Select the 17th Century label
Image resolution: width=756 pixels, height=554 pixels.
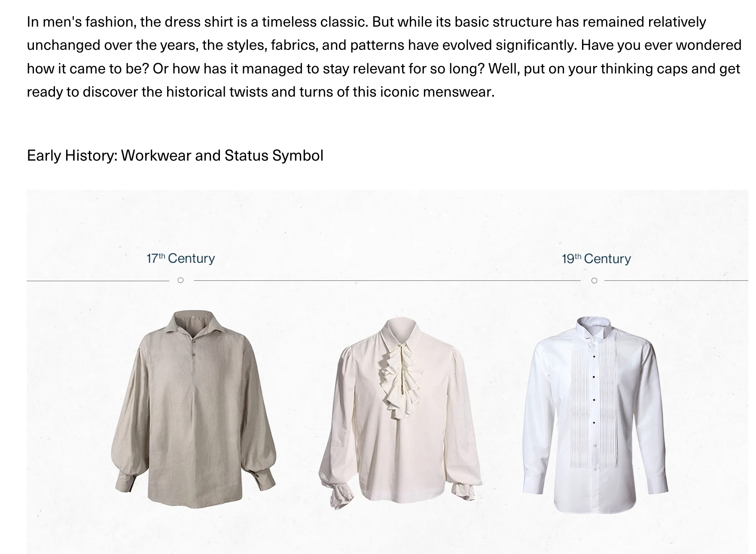180,258
